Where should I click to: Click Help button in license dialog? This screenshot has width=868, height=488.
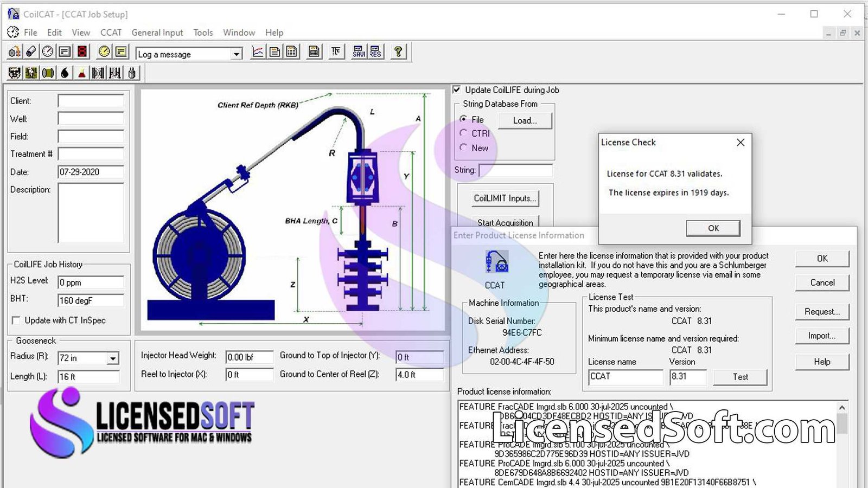pyautogui.click(x=822, y=362)
